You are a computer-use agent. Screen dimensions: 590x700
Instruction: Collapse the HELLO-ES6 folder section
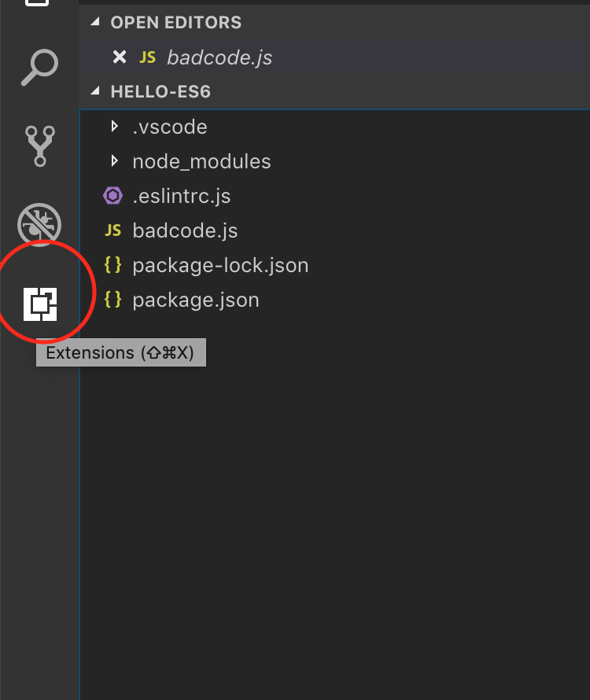click(x=95, y=91)
